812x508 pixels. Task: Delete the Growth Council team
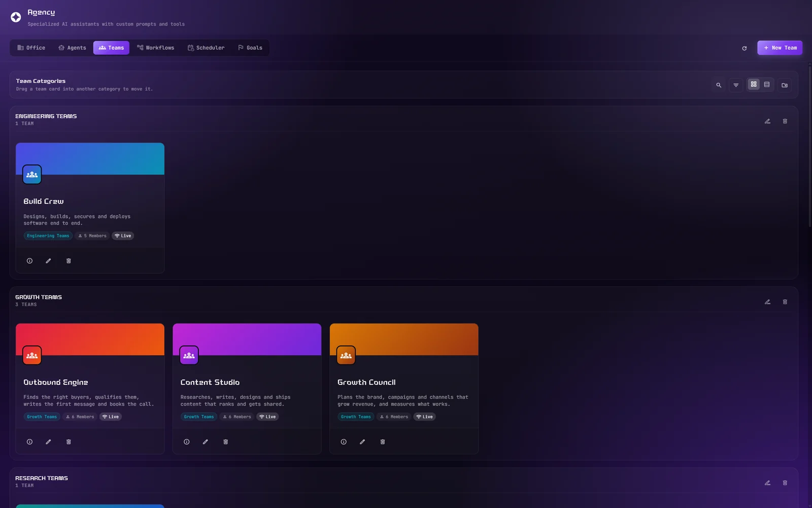tap(383, 441)
